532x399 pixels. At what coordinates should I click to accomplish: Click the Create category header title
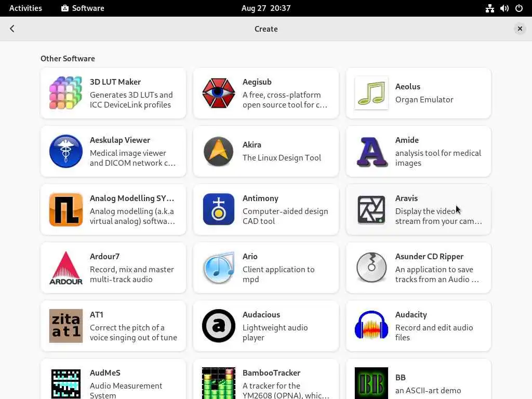pyautogui.click(x=266, y=29)
